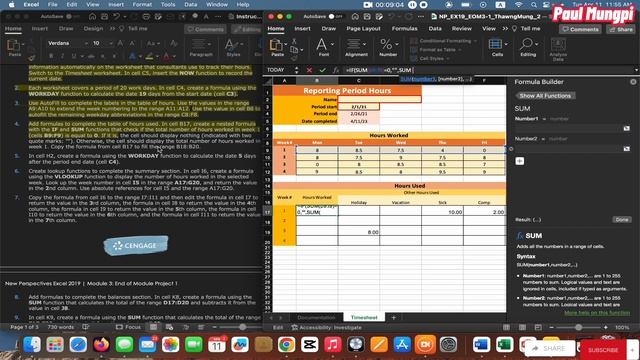Open the Editing group in Excel ribbon
This screenshot has height=360, width=640.
pos(528,47)
